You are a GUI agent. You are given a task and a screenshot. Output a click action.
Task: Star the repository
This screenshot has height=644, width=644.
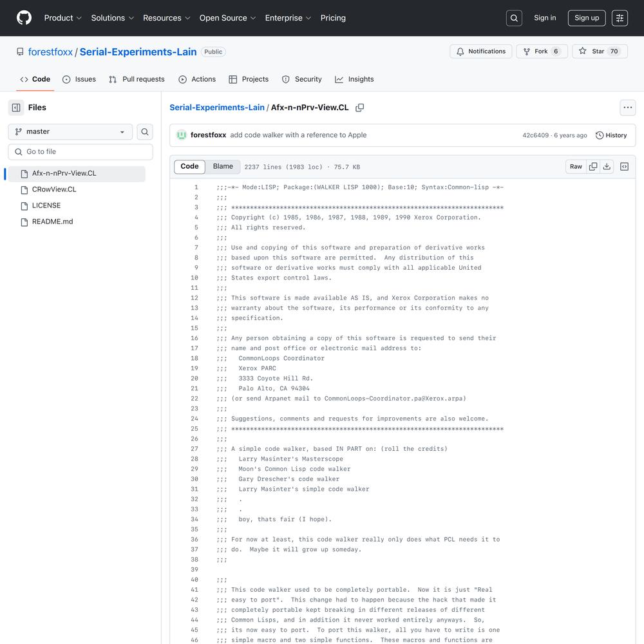600,52
